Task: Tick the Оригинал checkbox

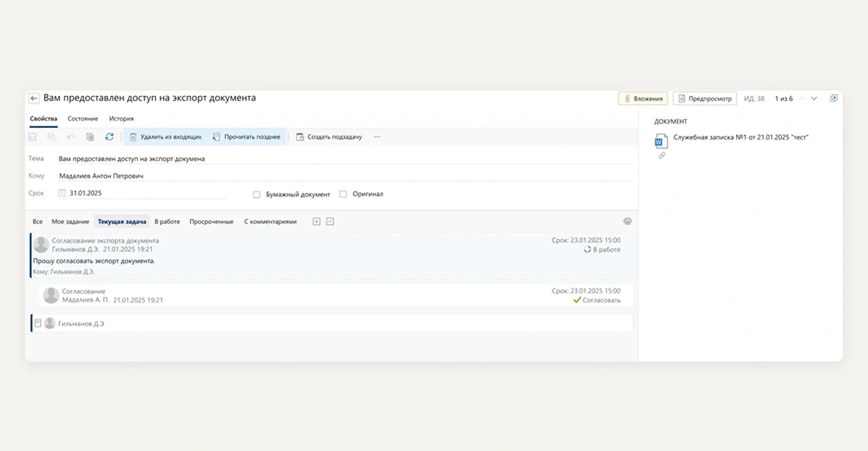Action: click(343, 194)
